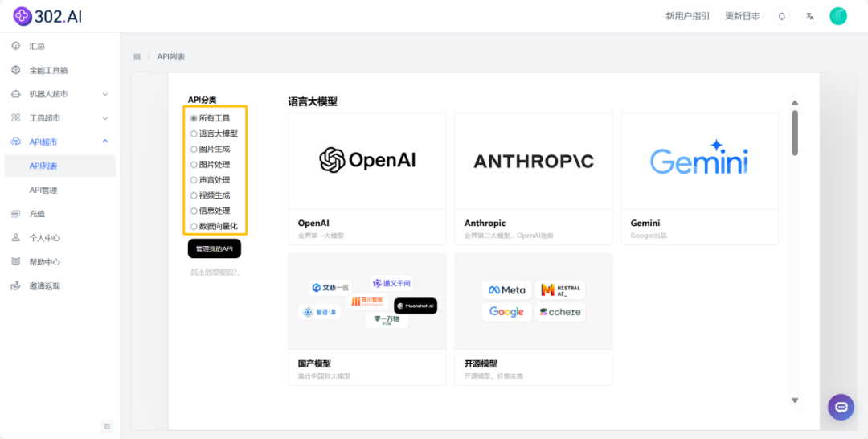Click the breadcrumb home grid icon
This screenshot has height=439, width=868.
coord(137,57)
